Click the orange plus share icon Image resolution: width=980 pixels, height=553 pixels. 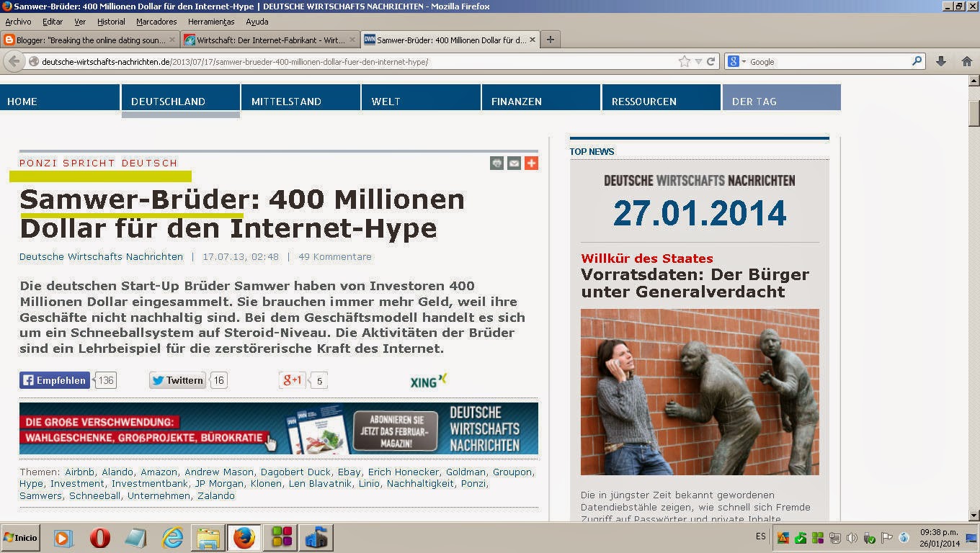click(531, 163)
